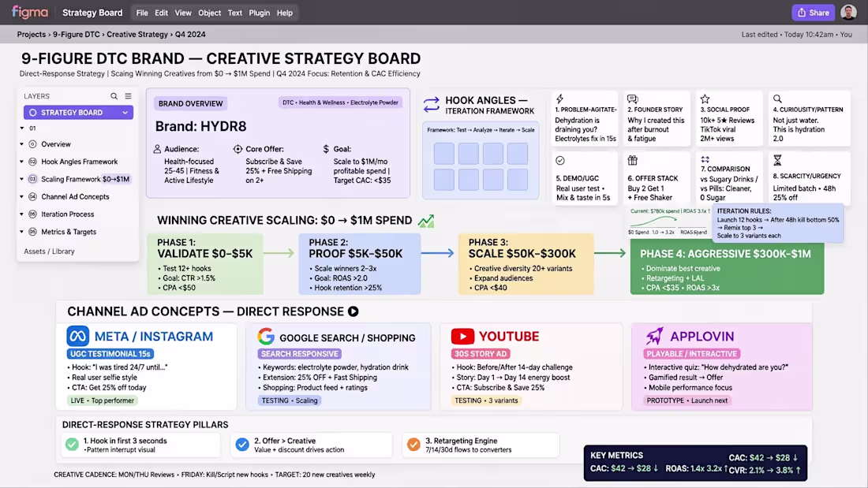The width and height of the screenshot is (868, 488).
Task: Expand the Scaling Framework layer arrow
Action: (22, 179)
